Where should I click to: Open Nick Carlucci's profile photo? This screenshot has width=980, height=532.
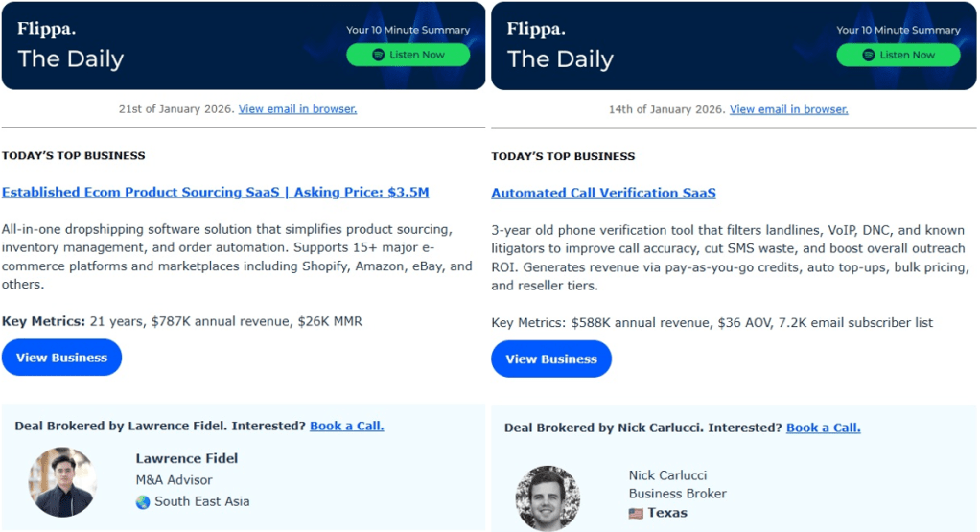tap(548, 498)
